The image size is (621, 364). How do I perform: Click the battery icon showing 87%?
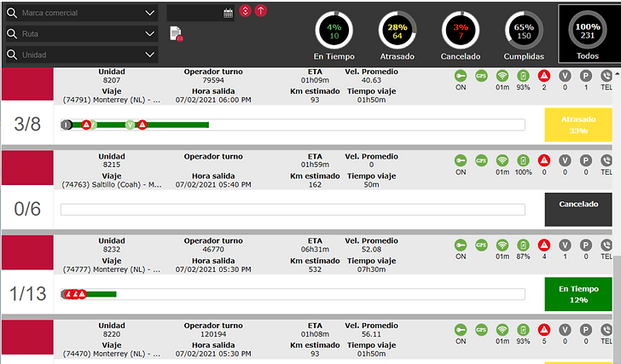pos(523,245)
